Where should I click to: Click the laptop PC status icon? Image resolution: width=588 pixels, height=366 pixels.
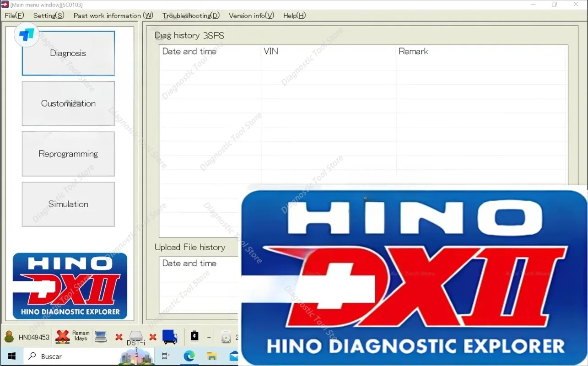pyautogui.click(x=101, y=337)
